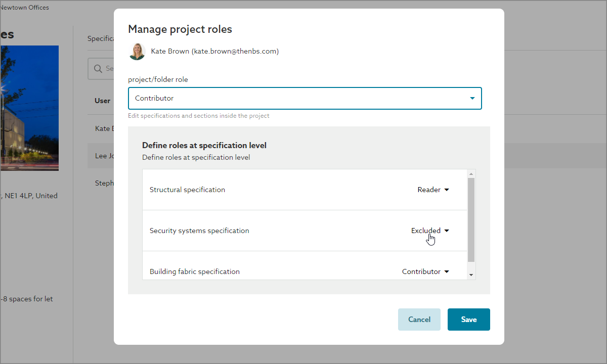The image size is (607, 364).
Task: Select the Lee row in the user list
Action: 101,156
